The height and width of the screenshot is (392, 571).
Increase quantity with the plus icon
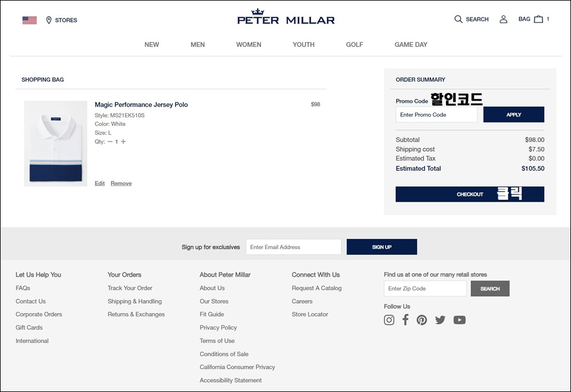click(x=124, y=142)
